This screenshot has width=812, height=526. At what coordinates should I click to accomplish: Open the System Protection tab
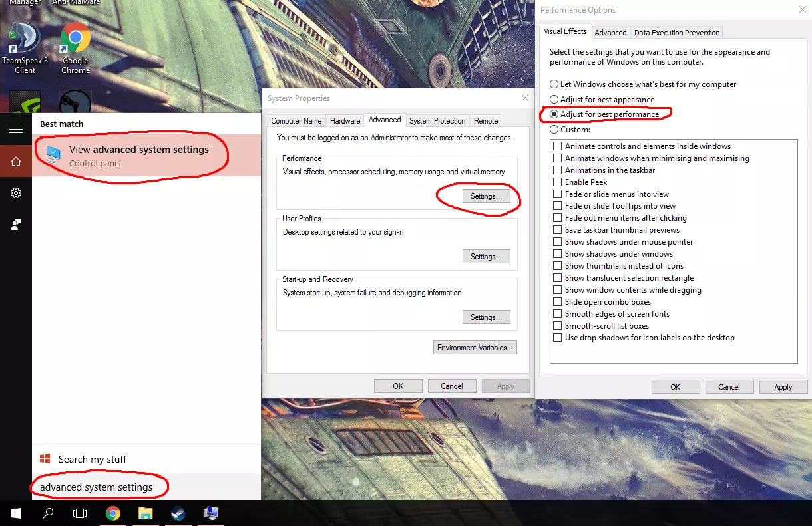[x=437, y=121]
